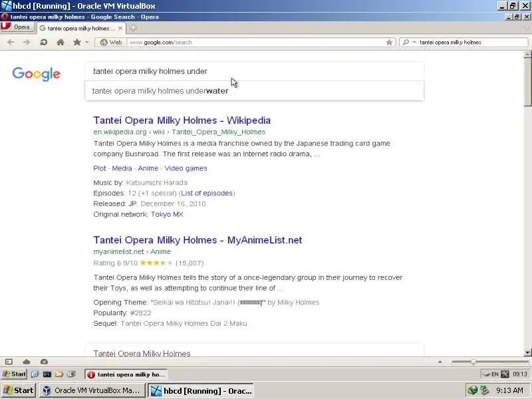Launch guest quick-launch browser icon
The width and height of the screenshot is (532, 399).
[x=35, y=374]
